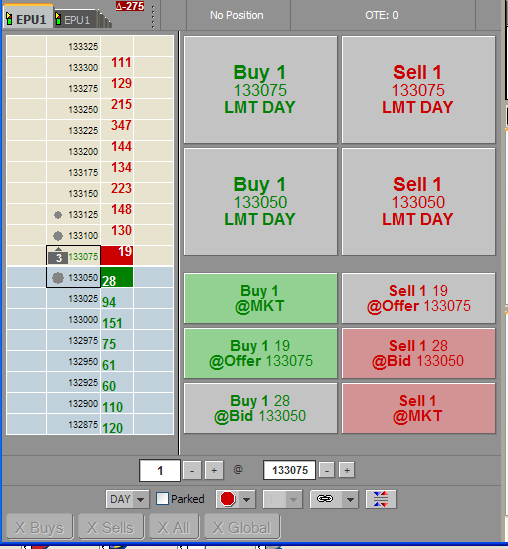Viewport: 508px width, 549px height.
Task: Click the chain link icon button
Action: (x=325, y=499)
